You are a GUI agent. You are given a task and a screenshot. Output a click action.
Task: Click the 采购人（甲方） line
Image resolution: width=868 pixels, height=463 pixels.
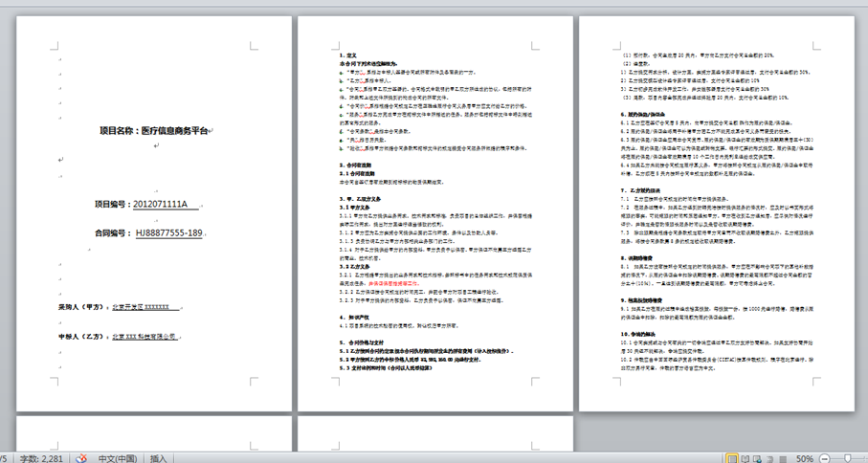coord(119,306)
